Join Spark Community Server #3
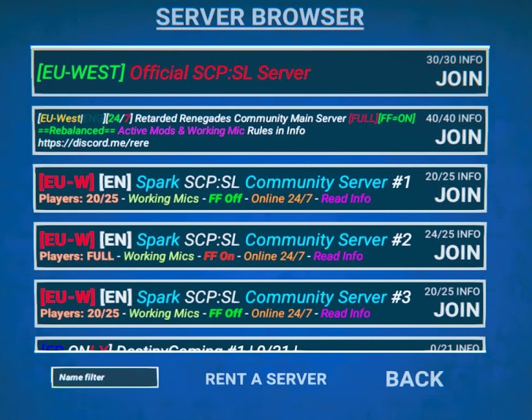The height and width of the screenshot is (420, 532). click(x=457, y=310)
